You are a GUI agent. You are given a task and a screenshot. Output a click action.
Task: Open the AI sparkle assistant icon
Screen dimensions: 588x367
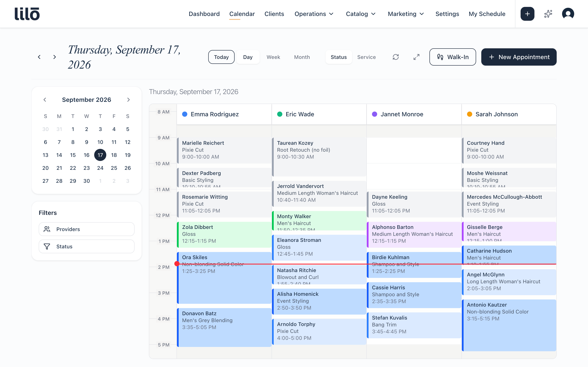pyautogui.click(x=548, y=14)
